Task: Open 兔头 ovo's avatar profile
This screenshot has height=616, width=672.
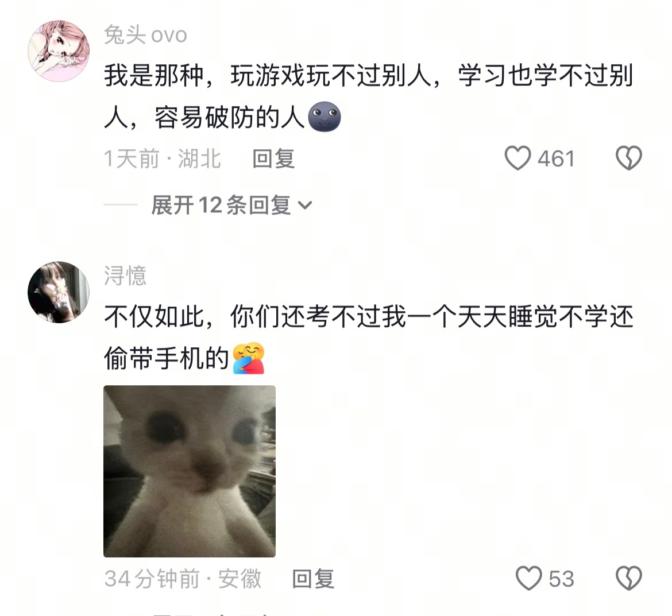Action: [59, 51]
